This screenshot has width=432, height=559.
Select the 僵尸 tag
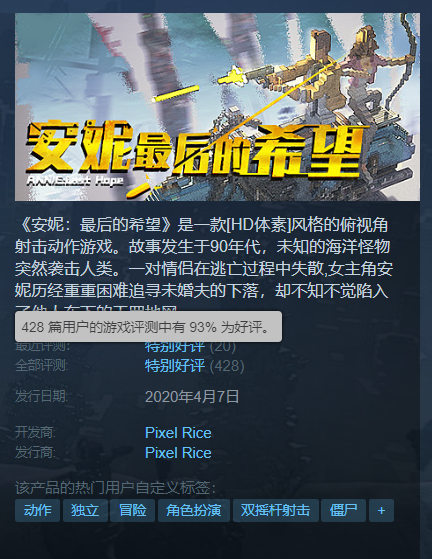(343, 510)
